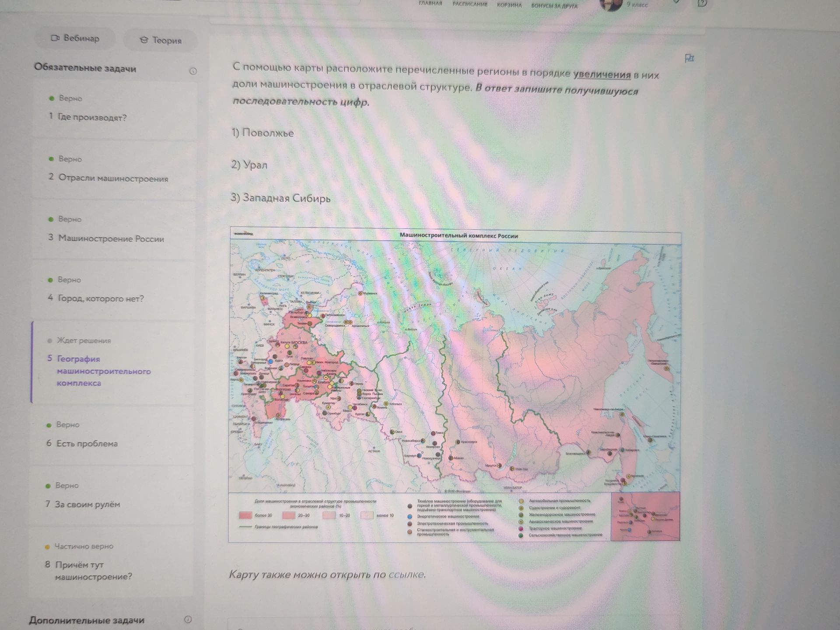This screenshot has height=630, width=840.
Task: Click the underlined word увеличения
Action: tap(602, 74)
